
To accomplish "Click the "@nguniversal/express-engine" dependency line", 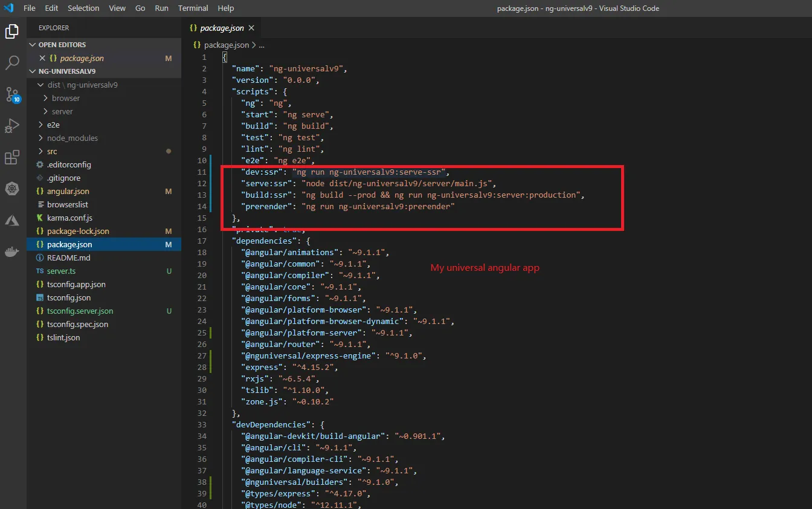I will coord(333,356).
